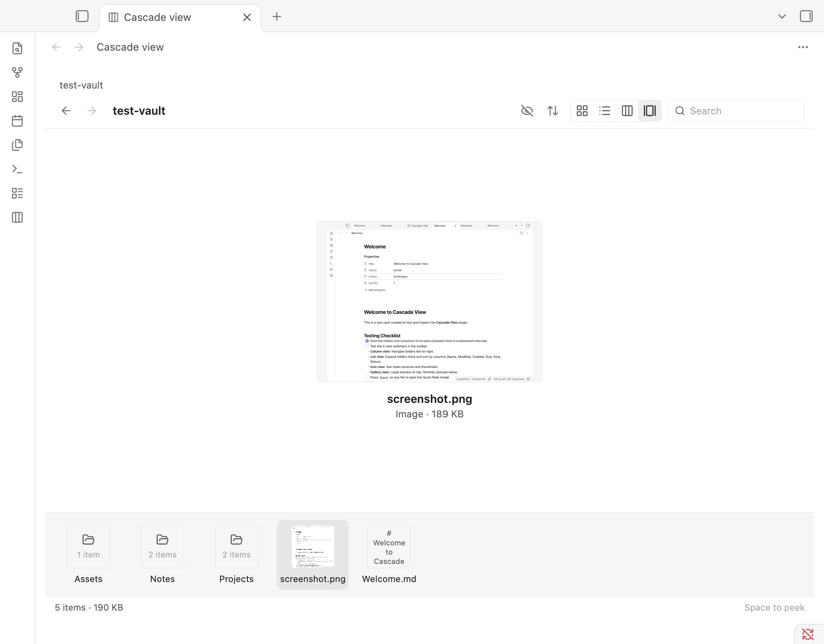The image size is (824, 644).
Task: Open the tab list chevron dropdown
Action: click(782, 17)
